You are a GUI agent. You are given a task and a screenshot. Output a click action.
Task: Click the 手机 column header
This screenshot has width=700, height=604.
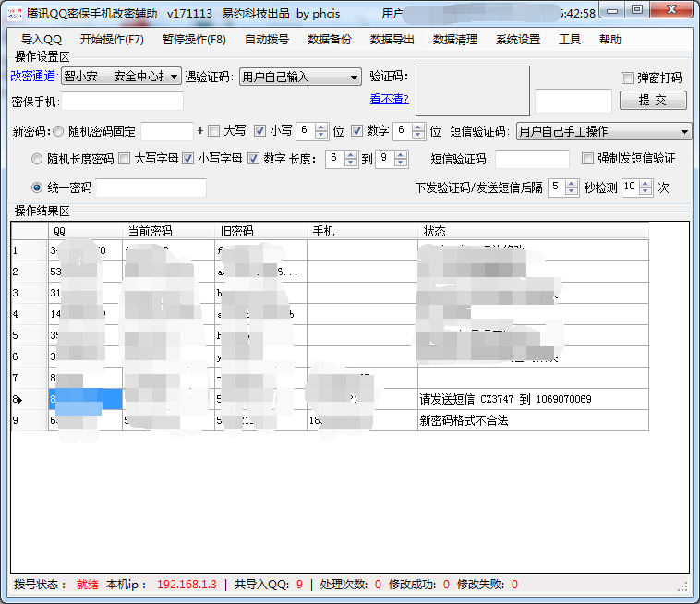click(363, 231)
